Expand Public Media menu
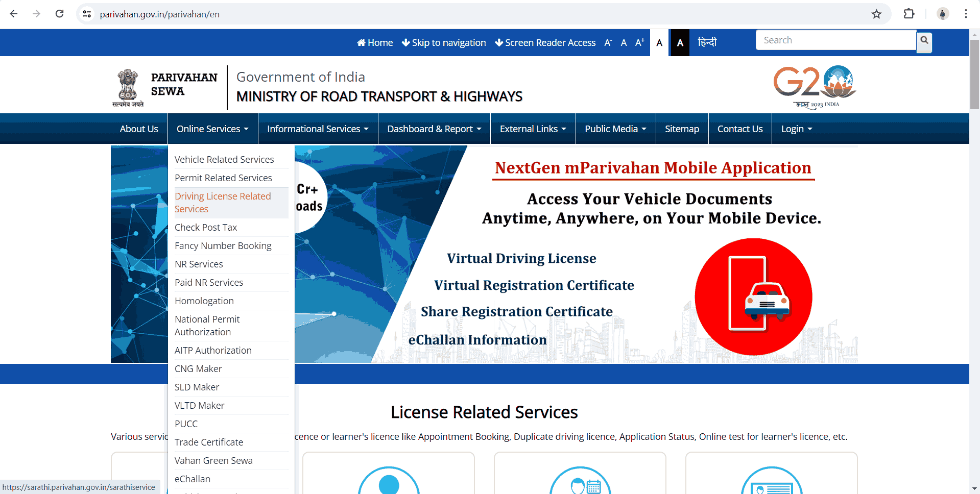 615,129
